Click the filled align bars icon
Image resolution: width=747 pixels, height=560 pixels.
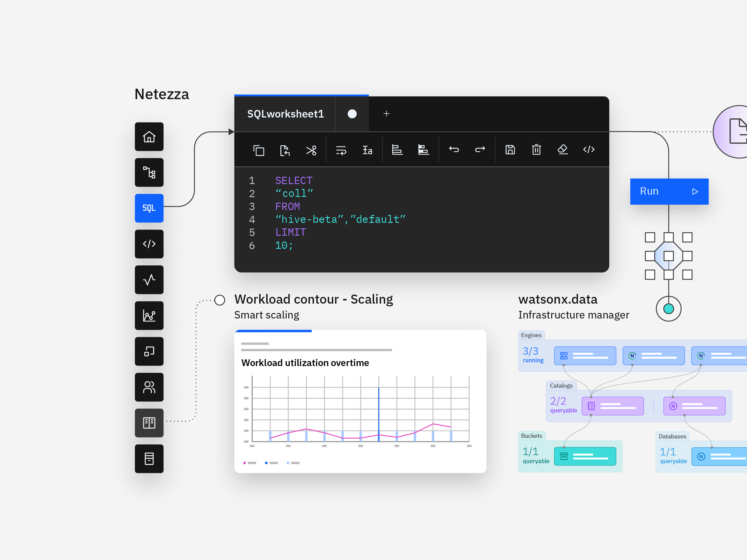pos(423,150)
